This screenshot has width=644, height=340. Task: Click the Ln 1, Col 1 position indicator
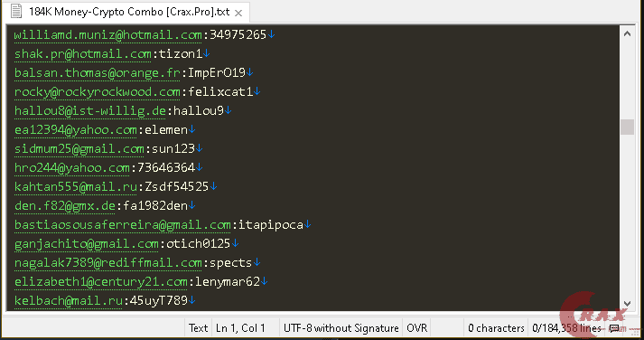240,328
